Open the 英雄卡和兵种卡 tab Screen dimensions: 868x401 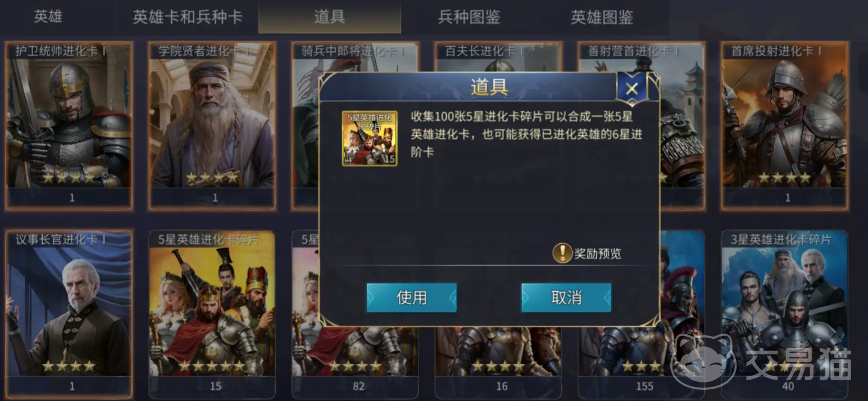click(187, 17)
